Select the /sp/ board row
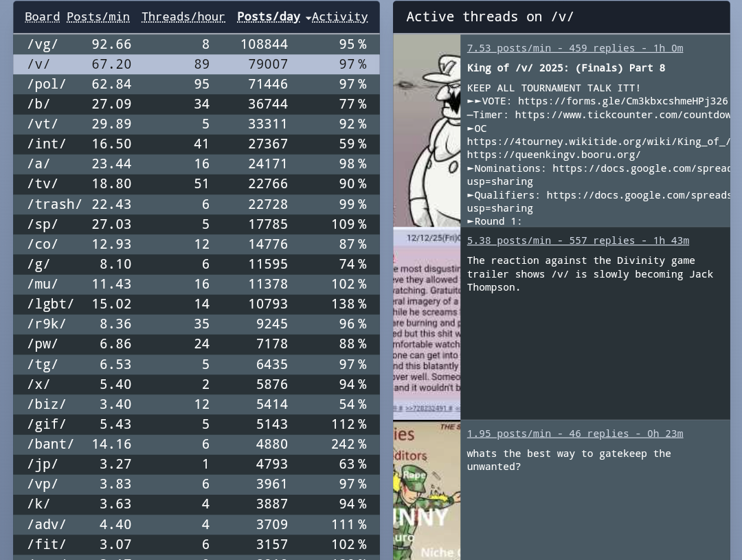 [196, 224]
